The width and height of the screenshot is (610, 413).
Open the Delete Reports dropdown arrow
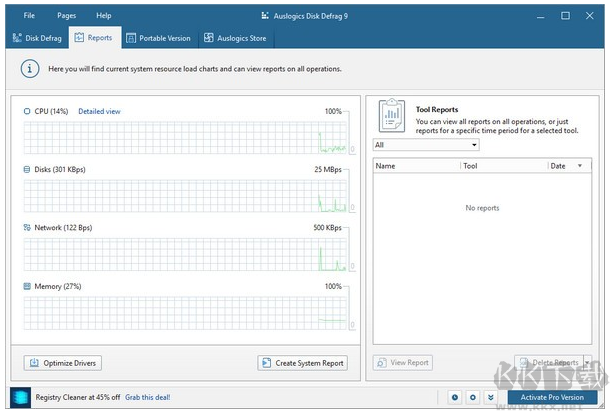(x=587, y=362)
